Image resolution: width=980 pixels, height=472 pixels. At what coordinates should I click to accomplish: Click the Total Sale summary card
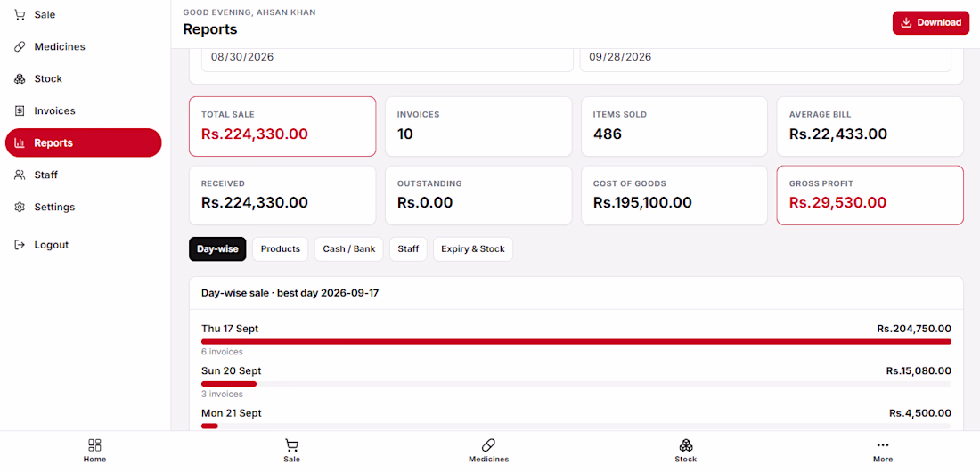[x=282, y=126]
